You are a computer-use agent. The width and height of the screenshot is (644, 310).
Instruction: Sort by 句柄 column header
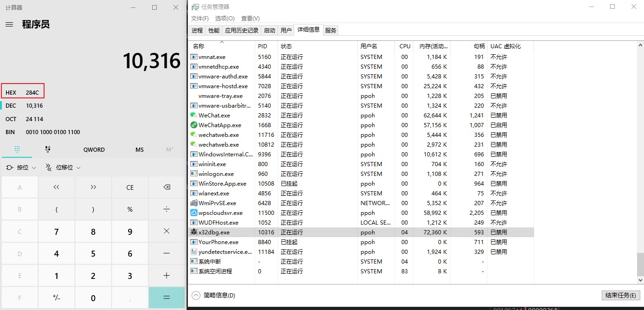pos(469,46)
